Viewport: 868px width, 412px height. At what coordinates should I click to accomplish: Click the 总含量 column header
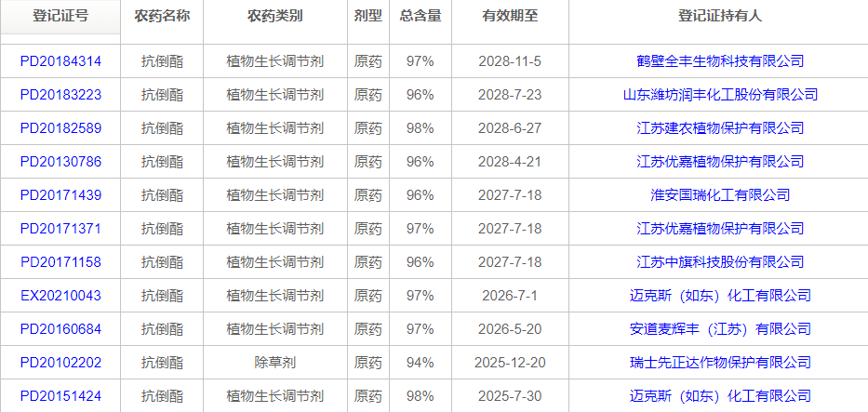(421, 17)
